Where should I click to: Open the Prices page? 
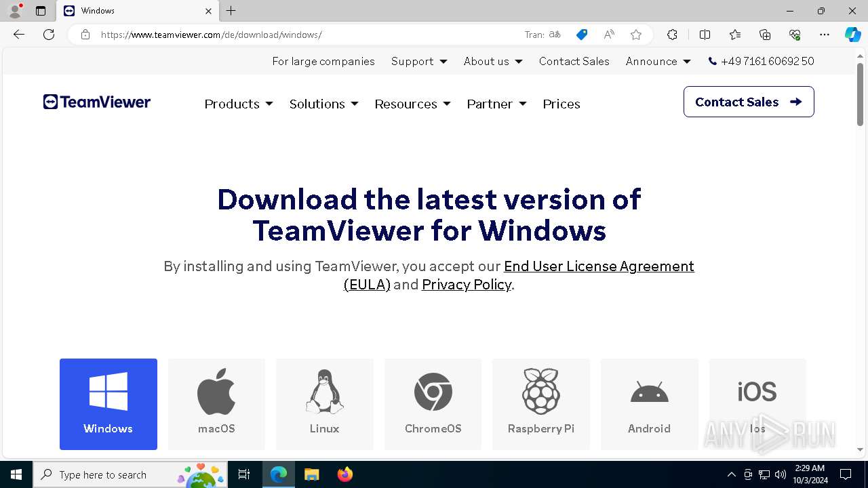(x=561, y=104)
